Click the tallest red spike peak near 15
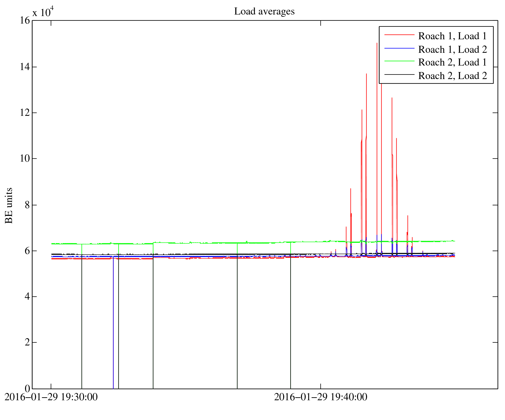 pyautogui.click(x=377, y=44)
